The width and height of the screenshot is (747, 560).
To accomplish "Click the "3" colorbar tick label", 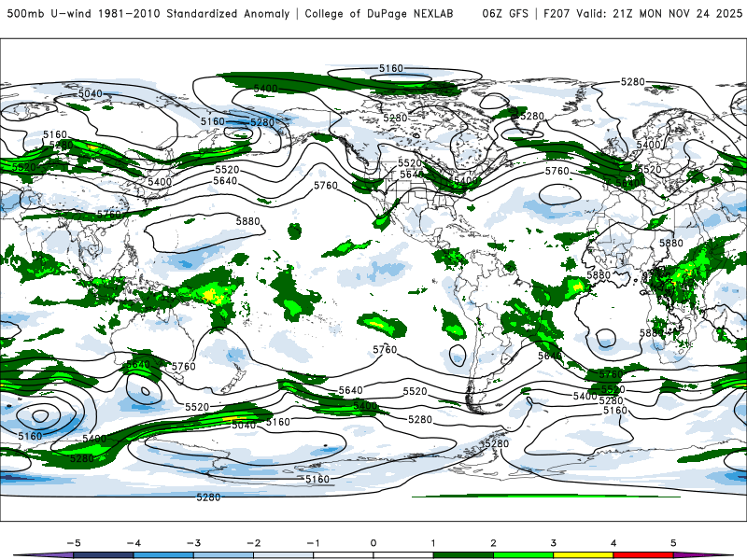I will pos(554,543).
